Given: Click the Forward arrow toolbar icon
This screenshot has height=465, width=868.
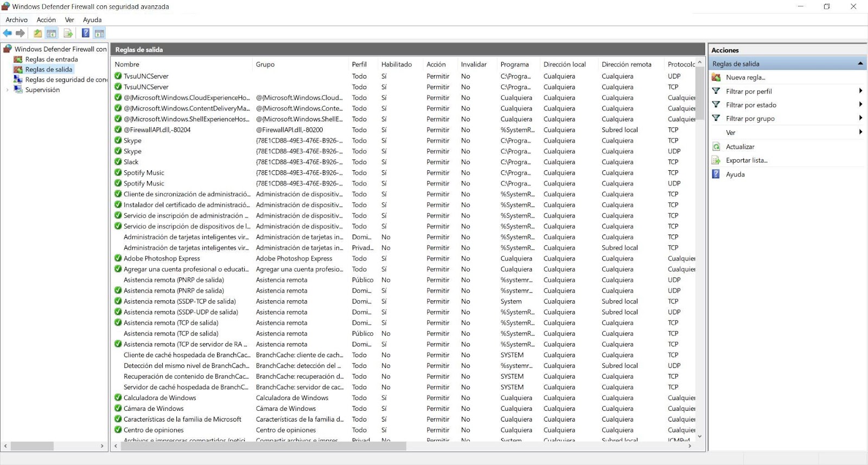Looking at the screenshot, I should point(21,34).
